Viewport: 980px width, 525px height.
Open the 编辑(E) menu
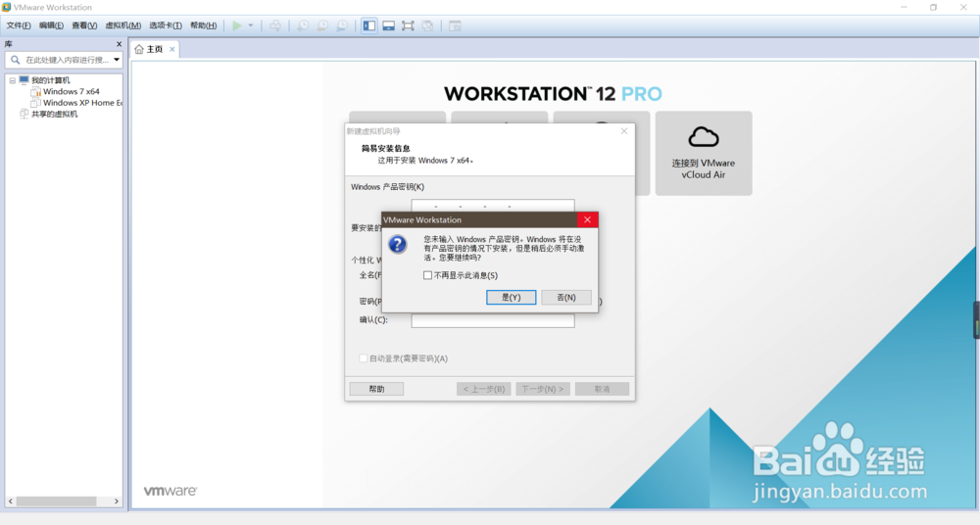pos(51,25)
